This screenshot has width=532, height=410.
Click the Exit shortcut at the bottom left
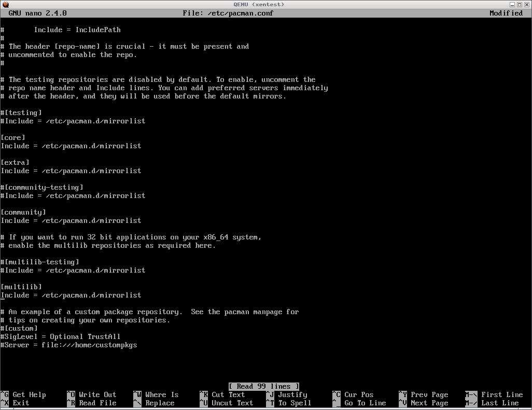coord(21,403)
